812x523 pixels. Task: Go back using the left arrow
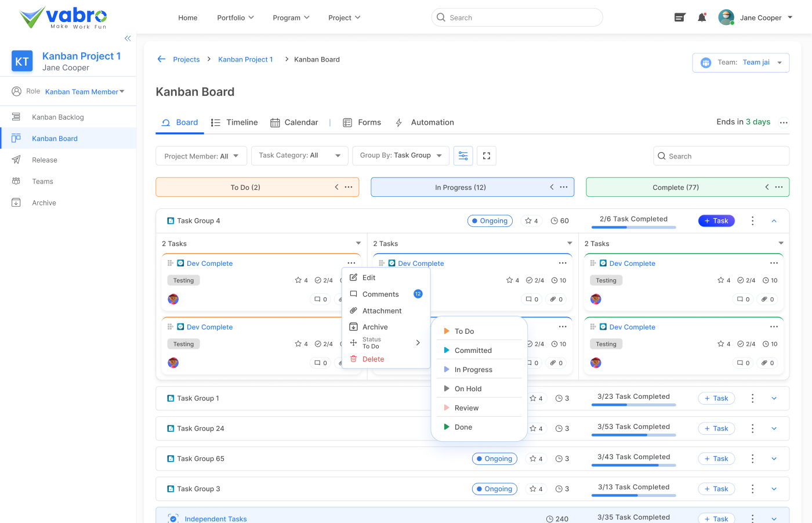[x=161, y=59]
